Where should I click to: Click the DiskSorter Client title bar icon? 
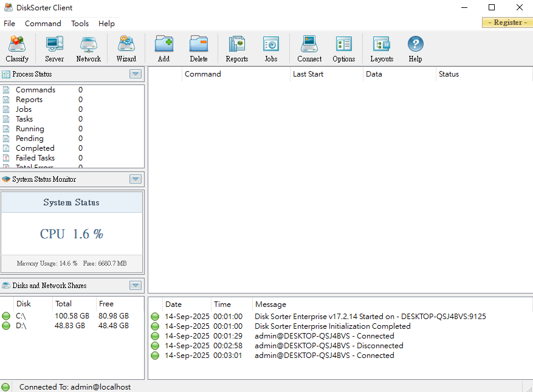pos(8,7)
